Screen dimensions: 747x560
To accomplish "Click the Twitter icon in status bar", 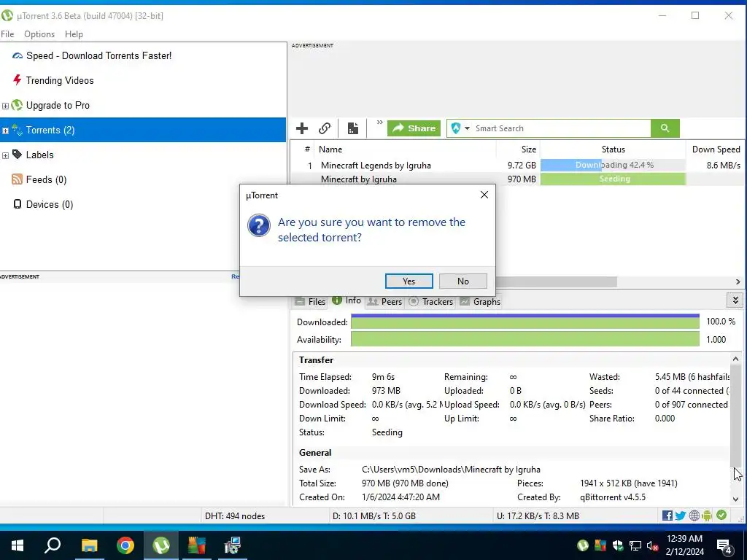I will (x=681, y=516).
